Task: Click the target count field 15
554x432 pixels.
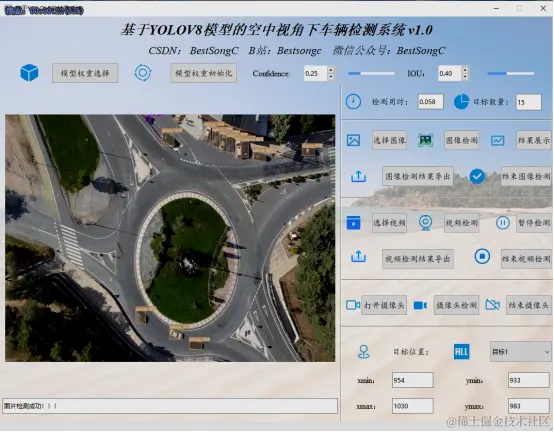Action: click(529, 102)
